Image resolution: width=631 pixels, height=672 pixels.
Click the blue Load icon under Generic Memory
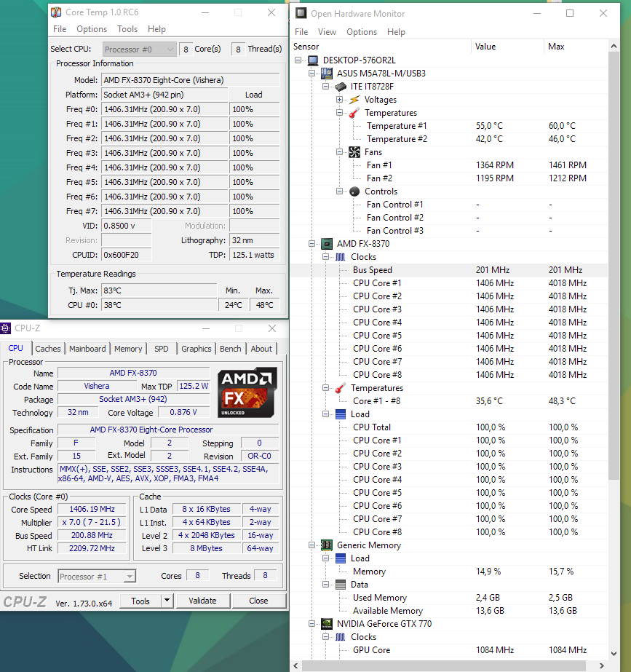point(341,558)
